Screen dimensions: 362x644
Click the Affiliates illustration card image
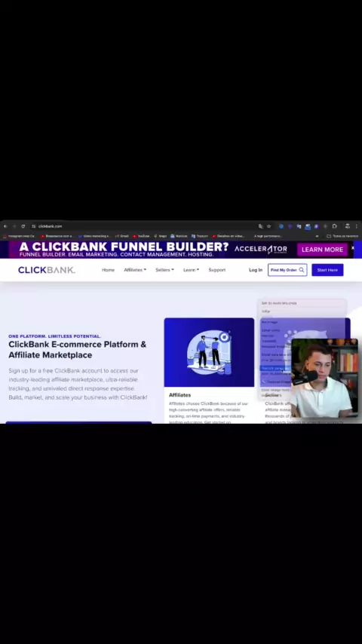[209, 352]
